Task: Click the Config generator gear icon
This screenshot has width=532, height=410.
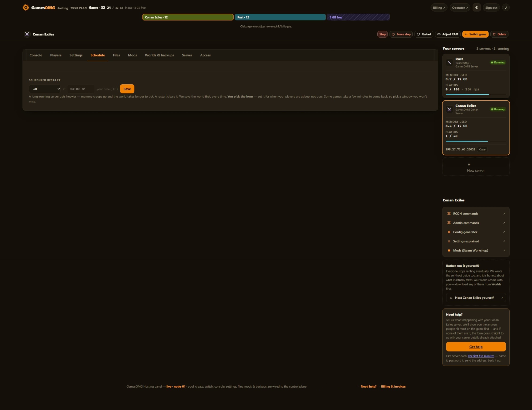Action: [449, 232]
